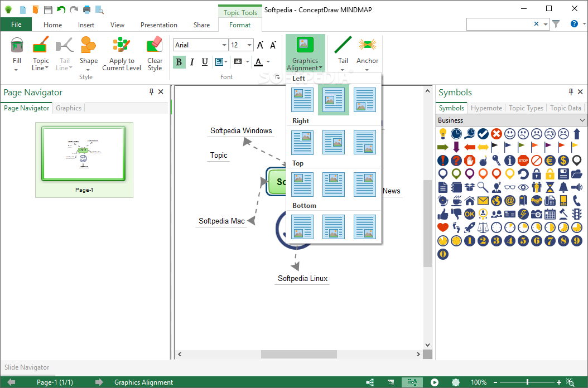Screen dimensions: 588x388
Task: Click the ribbon search input field
Action: 499,24
